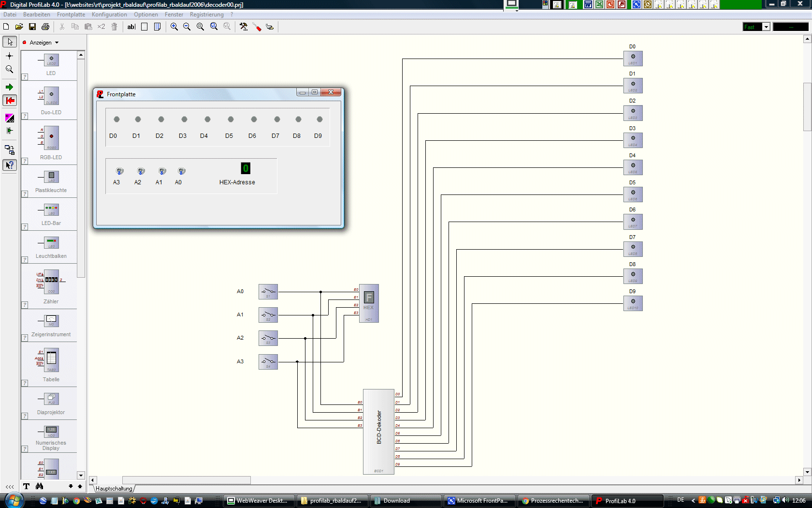Open the Datei menu
812x508 pixels.
pos(10,15)
